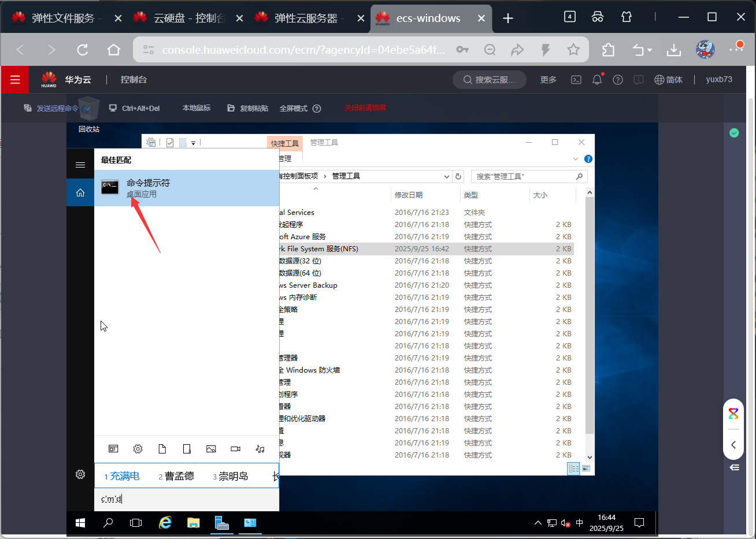The height and width of the screenshot is (539, 756).
Task: Toggle large icons view in 管理工具 window
Action: point(586,469)
